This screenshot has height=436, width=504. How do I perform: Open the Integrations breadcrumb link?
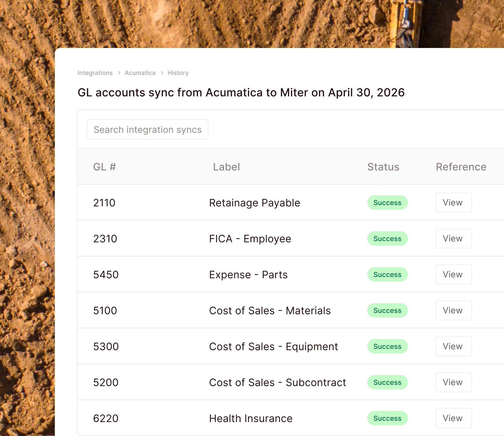pyautogui.click(x=95, y=73)
